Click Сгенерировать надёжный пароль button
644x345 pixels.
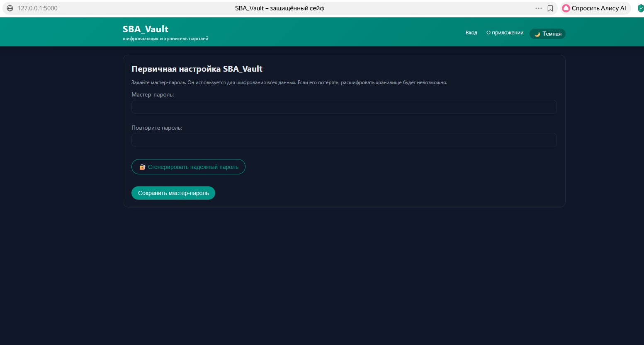tap(188, 166)
